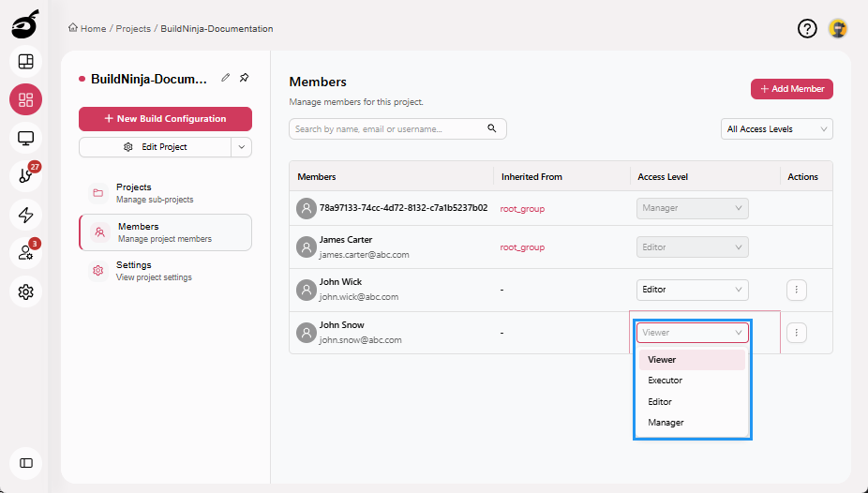Click John Wick's avatar icon
This screenshot has height=493, width=868.
coord(307,290)
